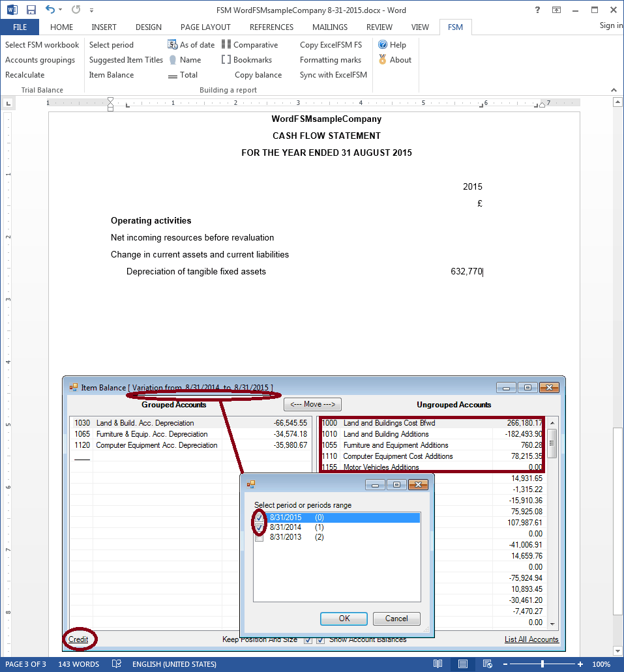Switch to Read Mode view icon
The height and width of the screenshot is (672, 624).
438,664
